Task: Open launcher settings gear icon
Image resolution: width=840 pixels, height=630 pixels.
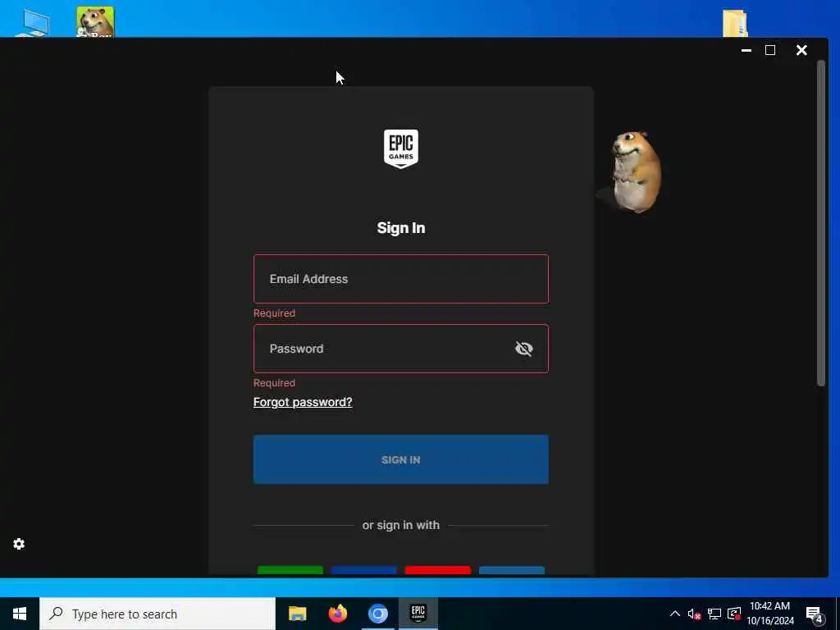Action: coord(19,544)
